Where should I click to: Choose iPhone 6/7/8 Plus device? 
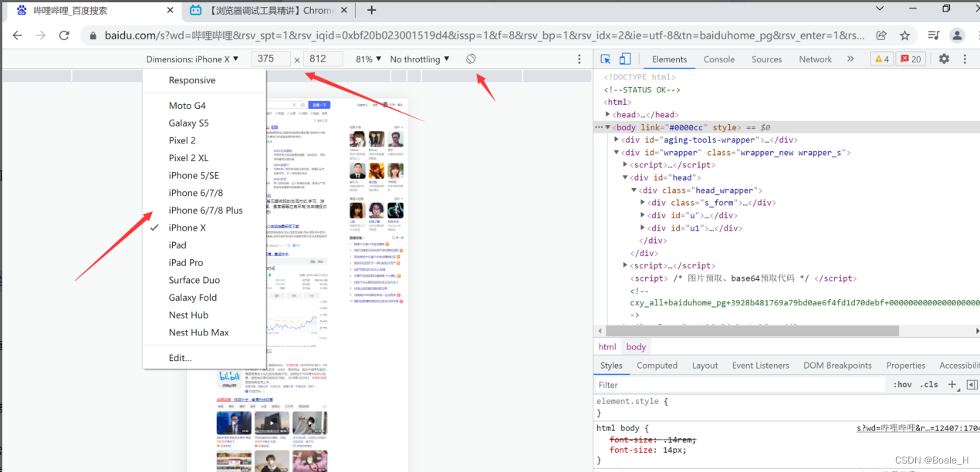click(204, 211)
